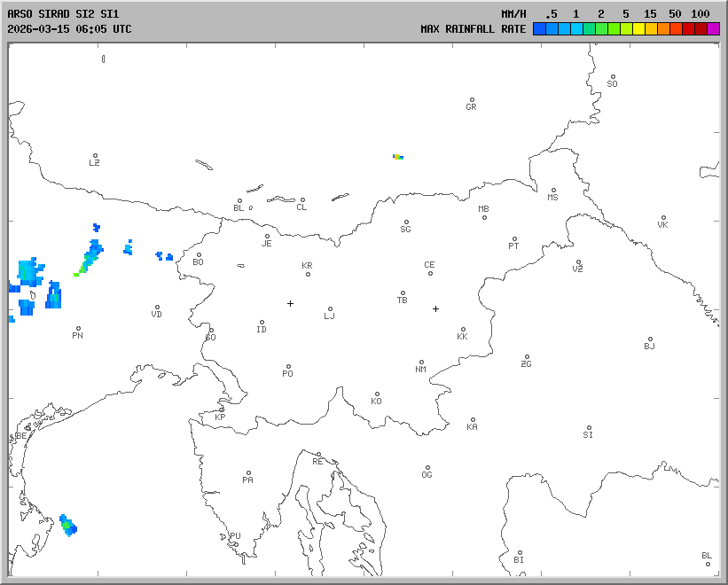Select the CE station marker
The image size is (728, 585).
pyautogui.click(x=430, y=273)
